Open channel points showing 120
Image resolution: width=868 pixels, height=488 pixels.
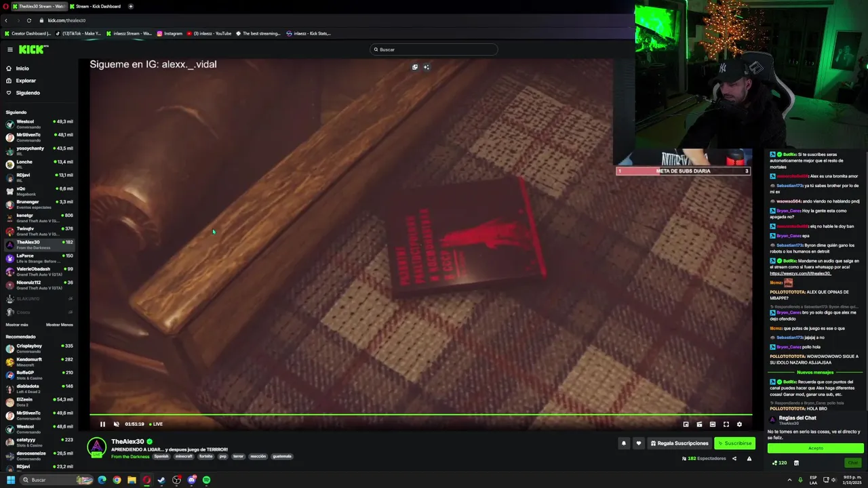tap(779, 463)
